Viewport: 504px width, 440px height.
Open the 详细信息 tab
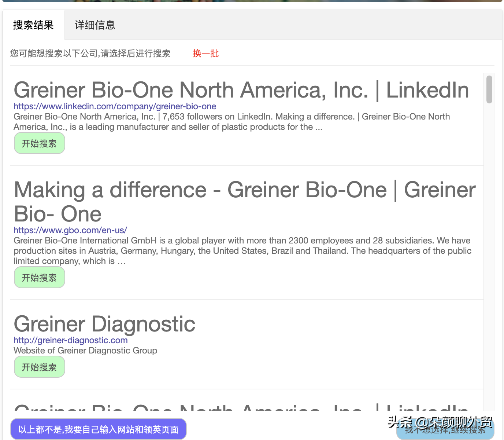[95, 25]
